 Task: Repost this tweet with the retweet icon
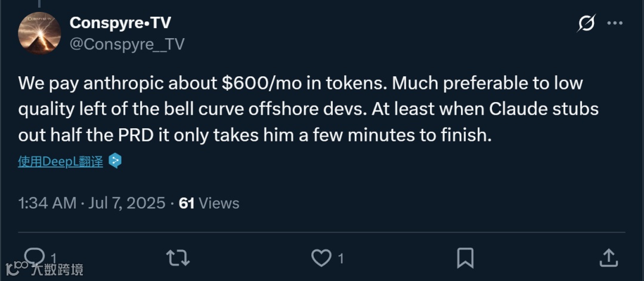click(177, 258)
